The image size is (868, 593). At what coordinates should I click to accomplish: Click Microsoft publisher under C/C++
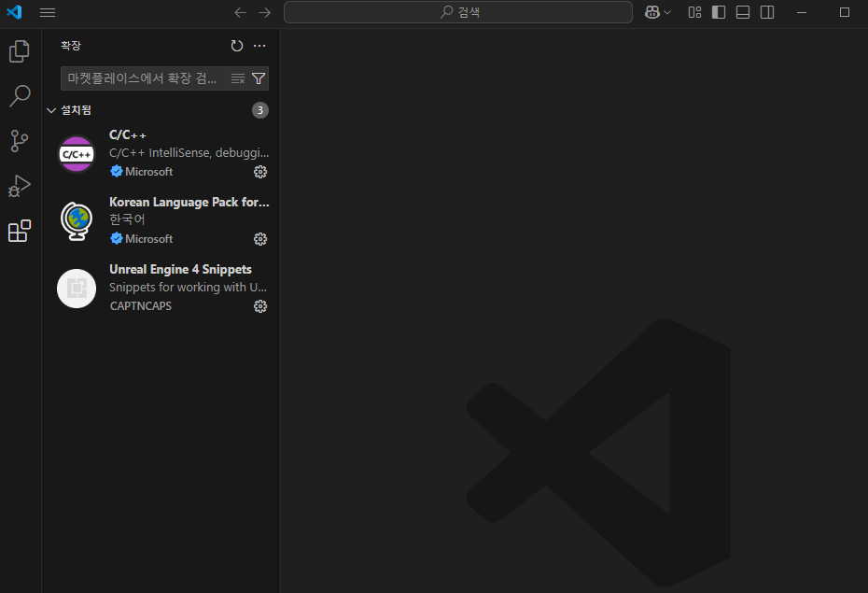coord(149,172)
